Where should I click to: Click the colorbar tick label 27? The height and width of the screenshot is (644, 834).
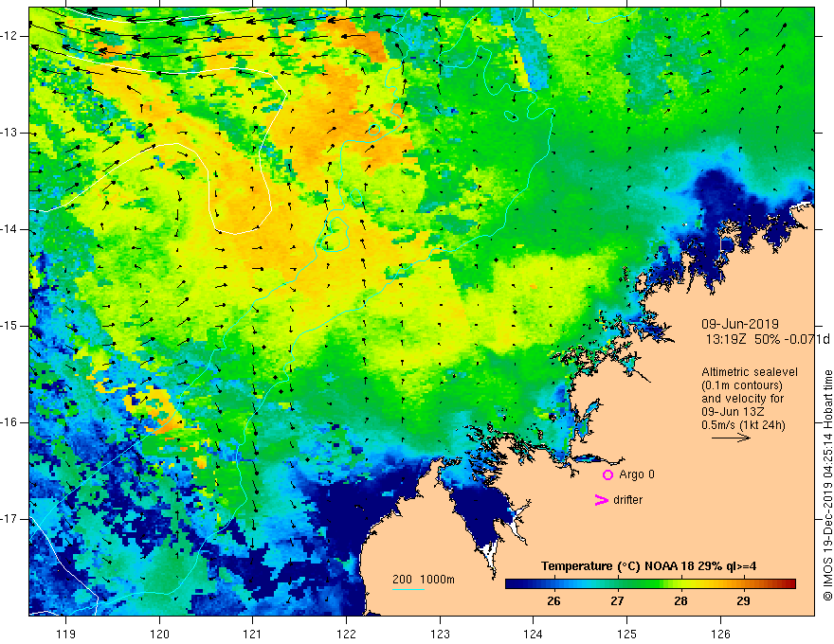click(x=616, y=601)
